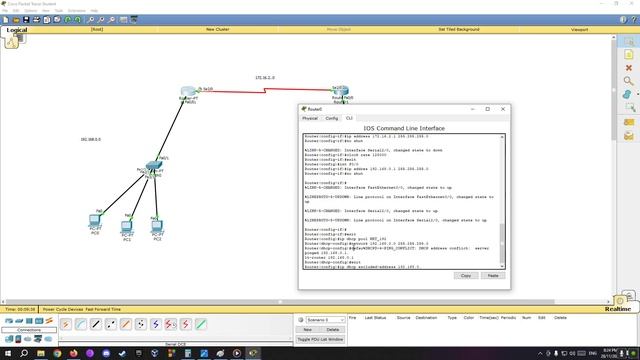Paste using the toolbar Paste icon
The image size is (640, 360).
[x=57, y=20]
